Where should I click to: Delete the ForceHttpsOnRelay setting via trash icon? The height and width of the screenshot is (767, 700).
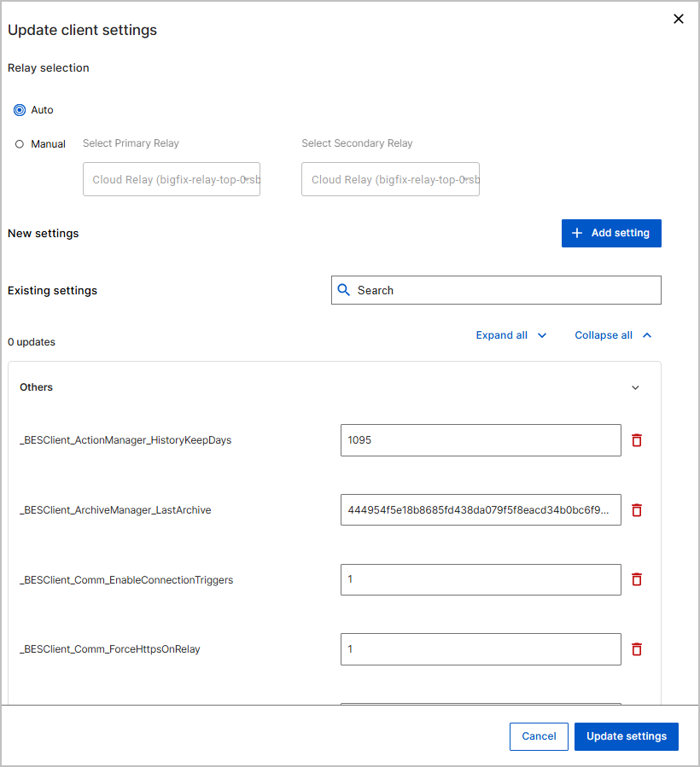tap(636, 649)
